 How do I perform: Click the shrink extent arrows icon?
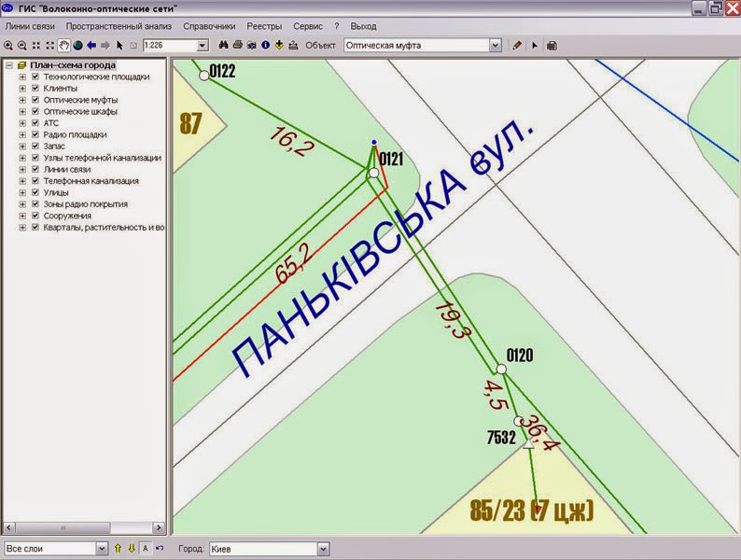click(x=35, y=46)
